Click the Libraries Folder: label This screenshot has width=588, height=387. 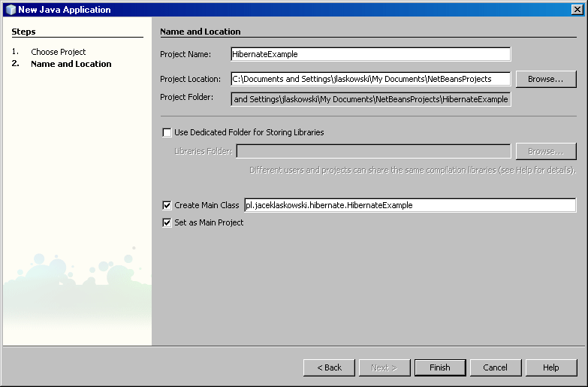click(204, 151)
